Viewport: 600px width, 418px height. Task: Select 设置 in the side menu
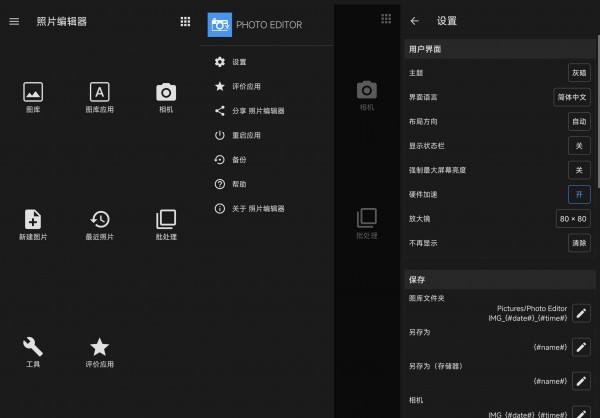click(x=238, y=62)
